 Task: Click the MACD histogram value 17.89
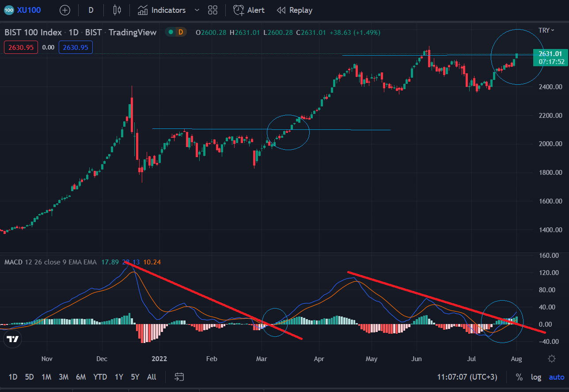tap(110, 262)
